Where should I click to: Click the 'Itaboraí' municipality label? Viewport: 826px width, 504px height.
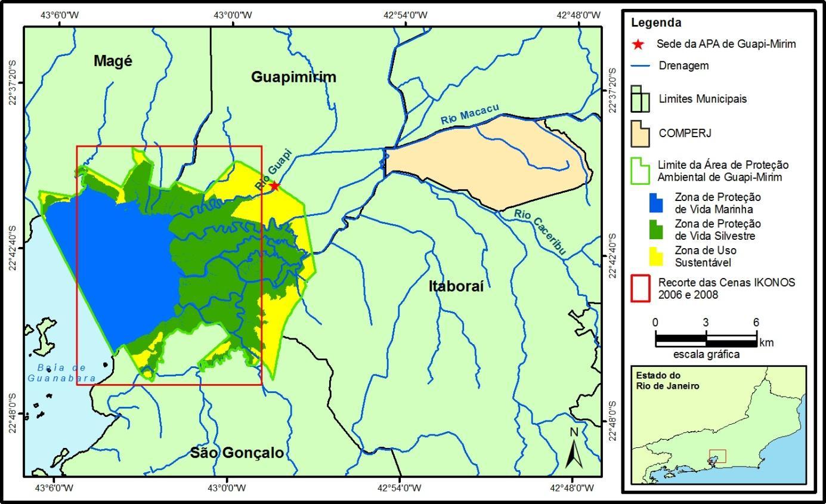pos(456,287)
